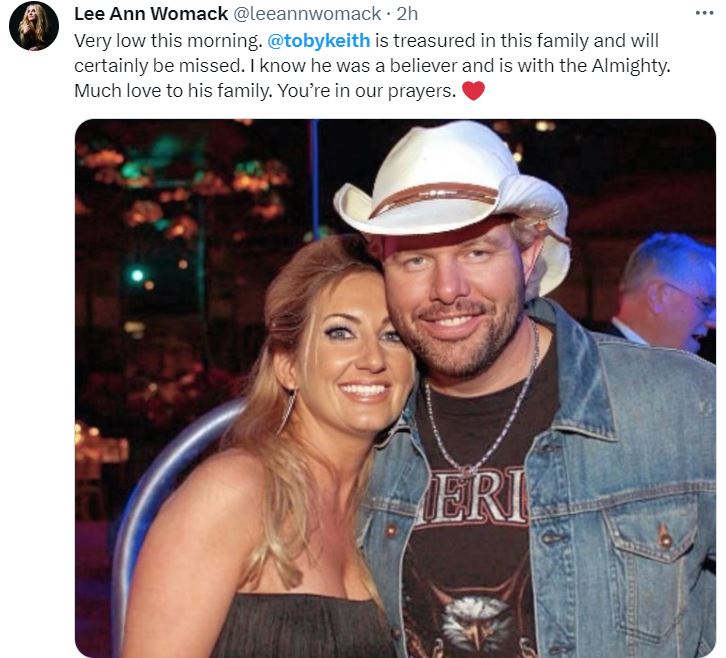Click the text 'certainly be missed'
The height and width of the screenshot is (658, 726).
158,66
